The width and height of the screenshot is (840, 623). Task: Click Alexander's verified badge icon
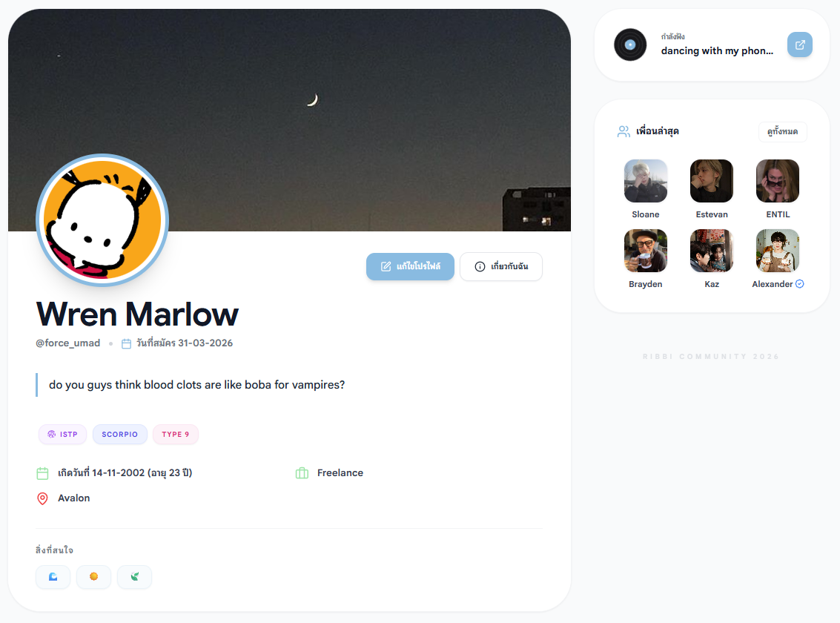point(799,284)
